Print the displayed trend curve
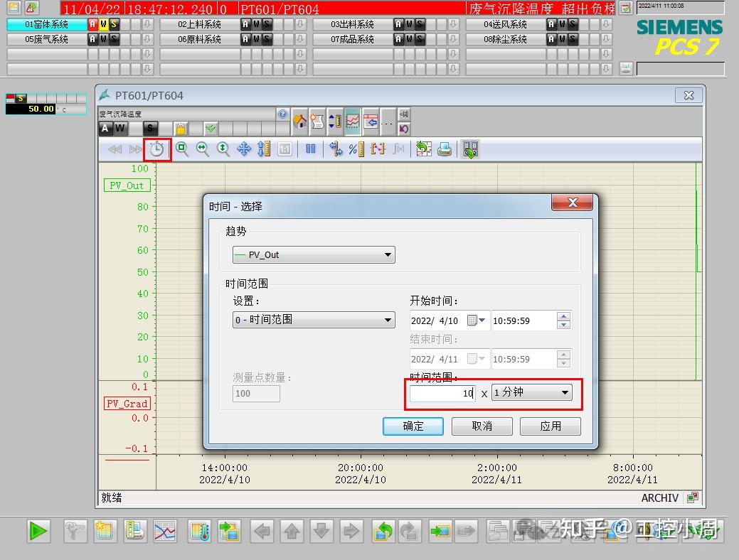 (445, 149)
